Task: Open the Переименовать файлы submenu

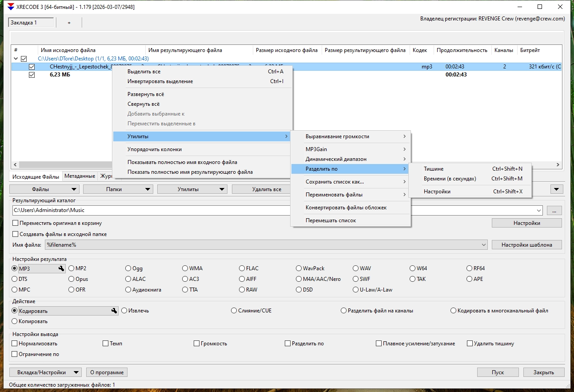Action: [x=351, y=195]
